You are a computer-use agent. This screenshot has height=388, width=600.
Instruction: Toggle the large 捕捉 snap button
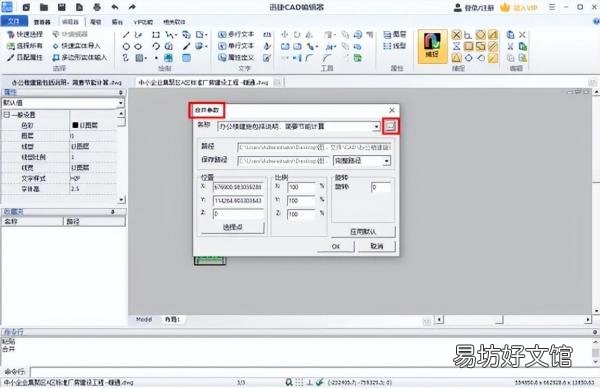432,46
